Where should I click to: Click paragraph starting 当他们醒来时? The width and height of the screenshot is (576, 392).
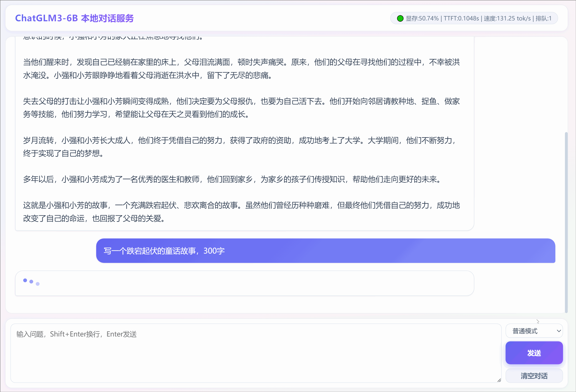[242, 69]
